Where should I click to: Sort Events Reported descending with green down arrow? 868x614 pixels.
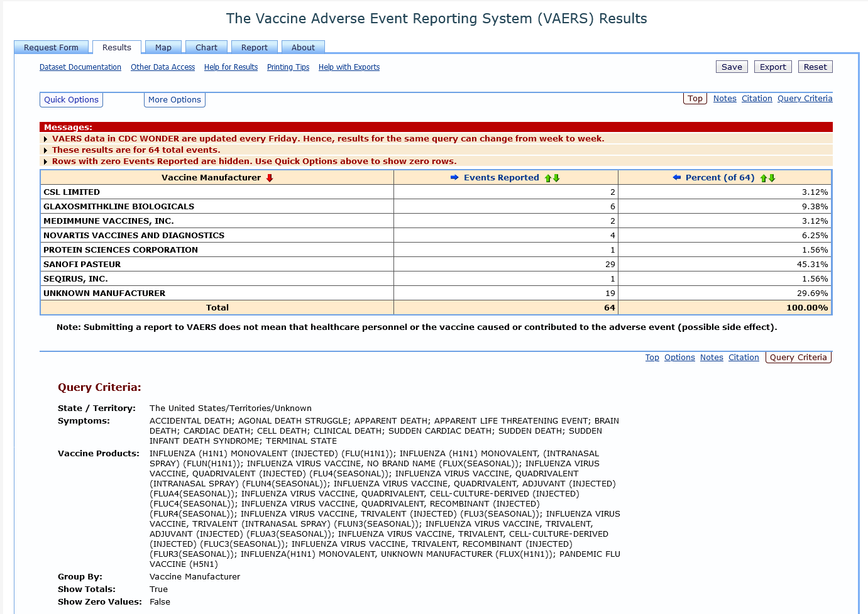tap(556, 178)
